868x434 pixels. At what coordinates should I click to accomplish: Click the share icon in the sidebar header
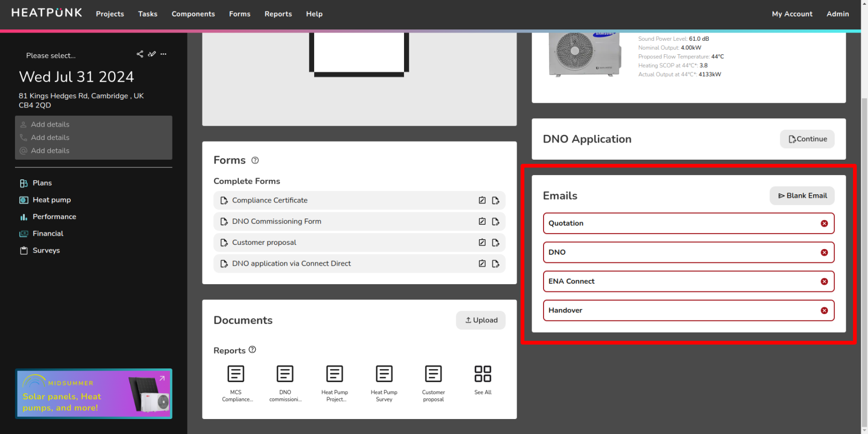click(139, 54)
